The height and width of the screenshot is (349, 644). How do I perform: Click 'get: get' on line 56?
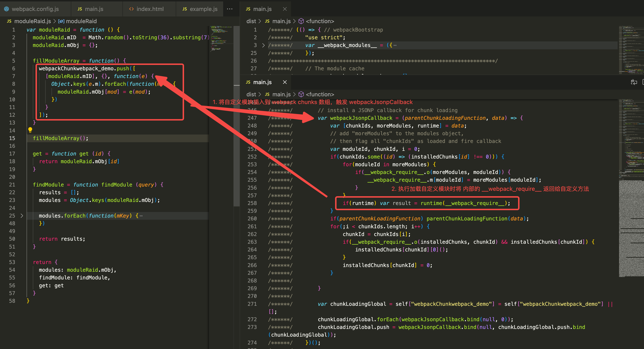[x=51, y=286]
